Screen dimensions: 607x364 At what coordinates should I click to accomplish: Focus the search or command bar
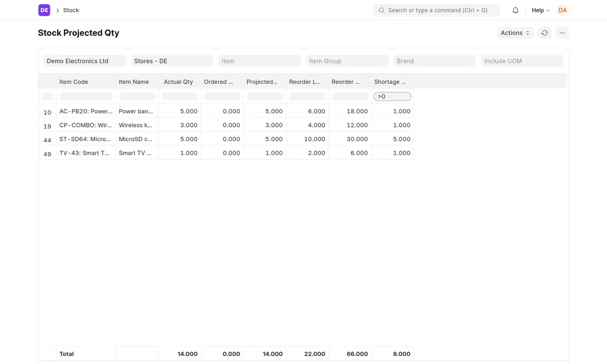coord(436,10)
